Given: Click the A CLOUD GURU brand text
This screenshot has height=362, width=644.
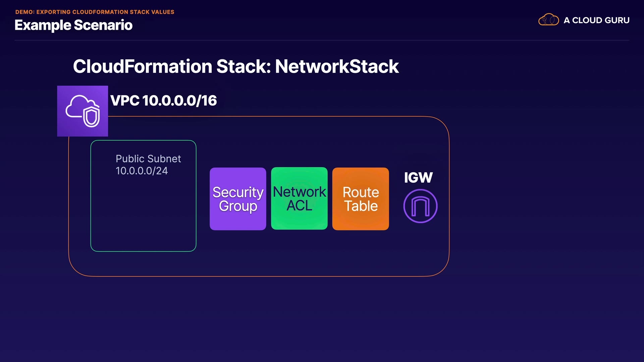Looking at the screenshot, I should (596, 20).
